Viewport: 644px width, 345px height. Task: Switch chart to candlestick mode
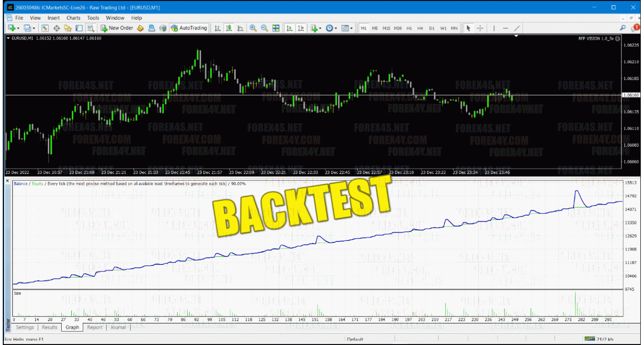pyautogui.click(x=229, y=28)
